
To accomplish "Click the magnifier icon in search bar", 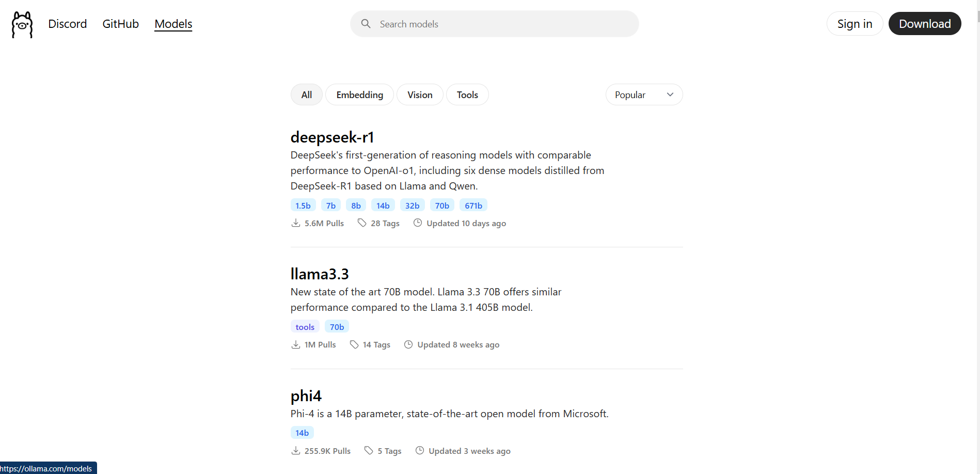I will [x=366, y=24].
